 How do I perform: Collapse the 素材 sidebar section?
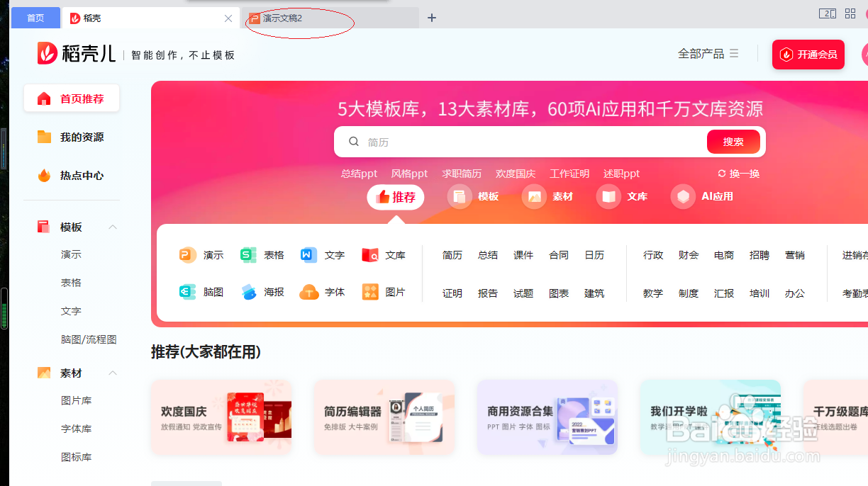pyautogui.click(x=112, y=373)
